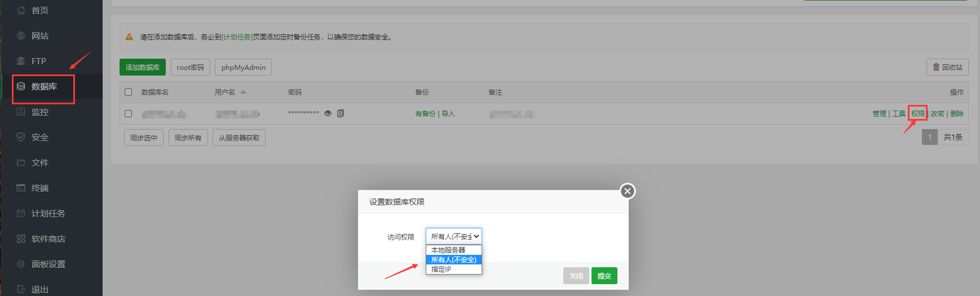980x296 pixels.
Task: Go to the 计划任务 menu item
Action: [48, 213]
